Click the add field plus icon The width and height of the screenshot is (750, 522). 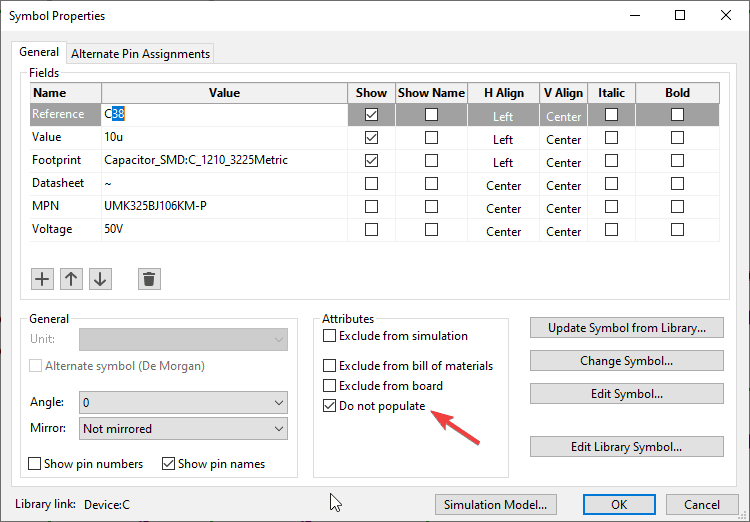click(x=42, y=279)
